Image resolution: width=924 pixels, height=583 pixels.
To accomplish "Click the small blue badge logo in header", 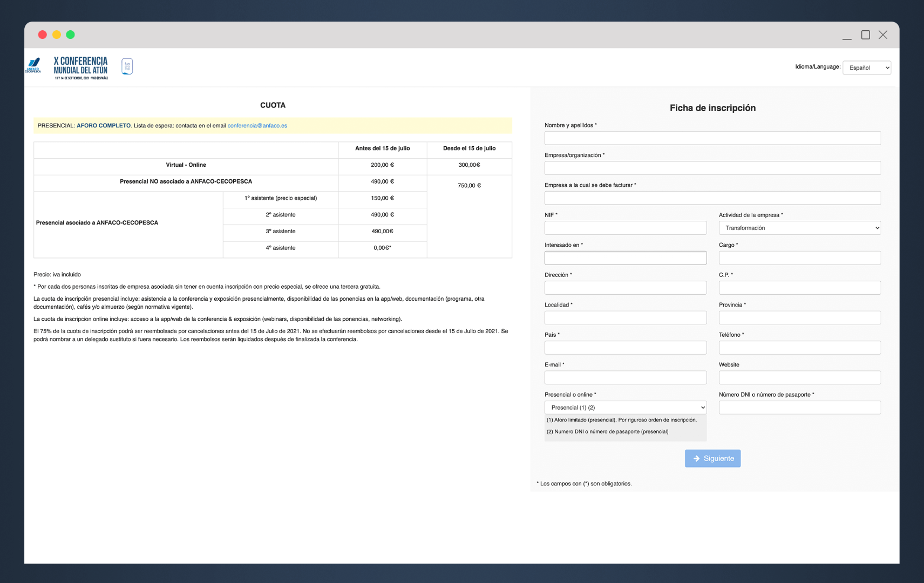I will [127, 66].
